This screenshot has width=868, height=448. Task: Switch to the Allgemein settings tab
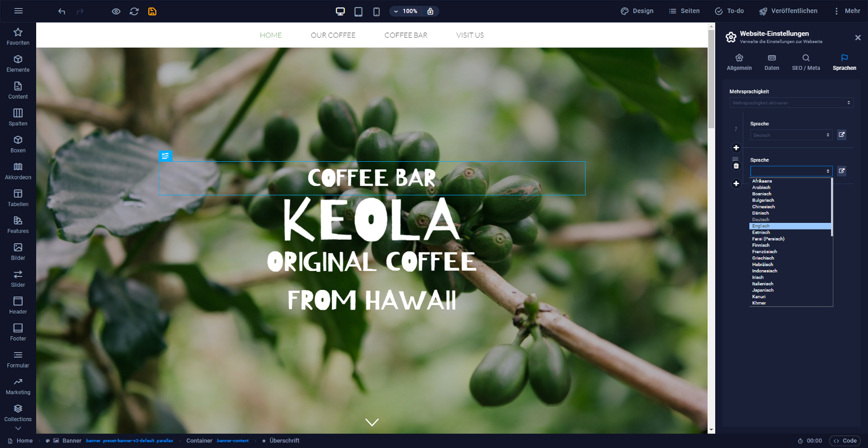coord(739,62)
